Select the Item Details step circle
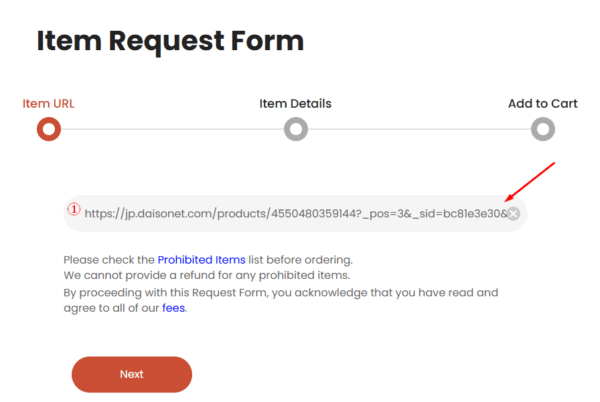The width and height of the screenshot is (600, 402). [x=295, y=129]
